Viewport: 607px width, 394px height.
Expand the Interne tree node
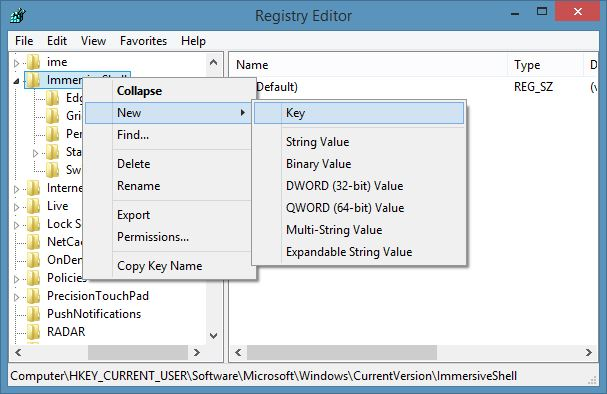[16, 189]
